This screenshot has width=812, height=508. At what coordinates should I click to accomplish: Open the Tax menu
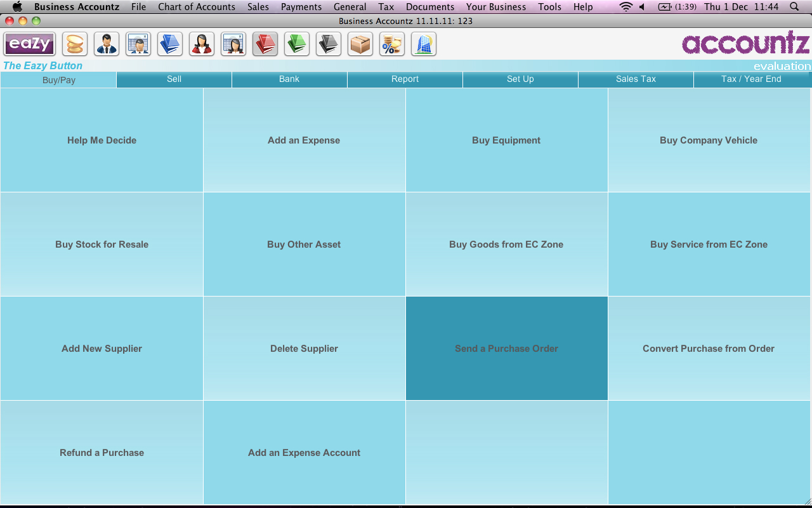tap(386, 7)
